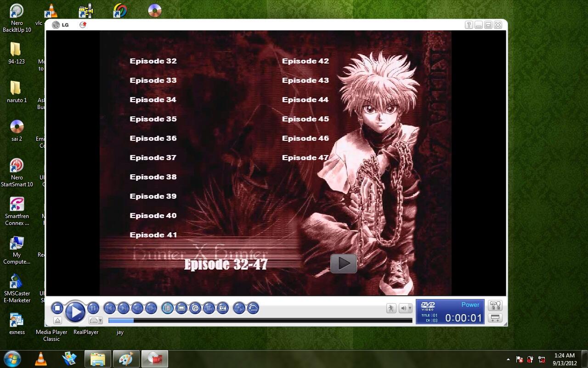588x368 pixels.
Task: Expand the volume dropdown arrow
Action: pos(410,309)
